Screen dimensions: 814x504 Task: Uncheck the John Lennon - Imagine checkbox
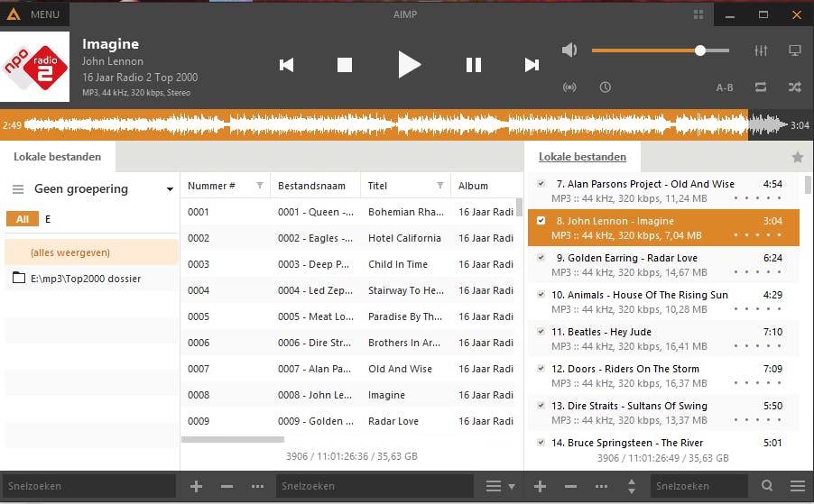tap(541, 220)
